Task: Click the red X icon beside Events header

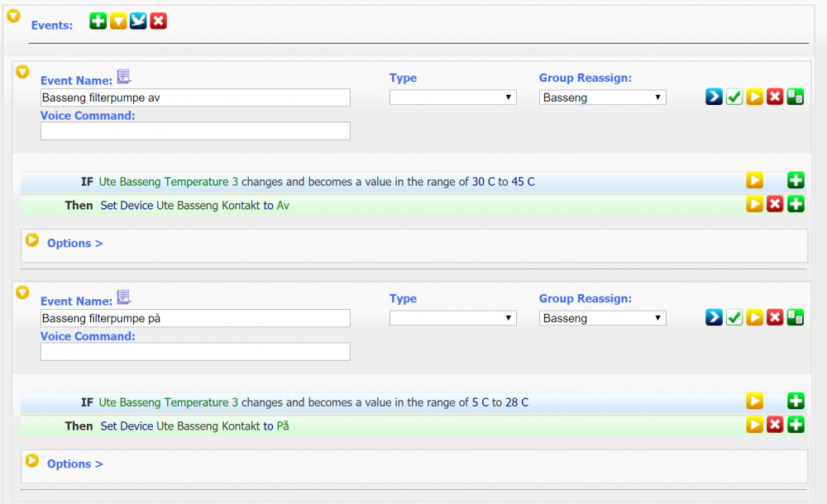Action: point(159,21)
